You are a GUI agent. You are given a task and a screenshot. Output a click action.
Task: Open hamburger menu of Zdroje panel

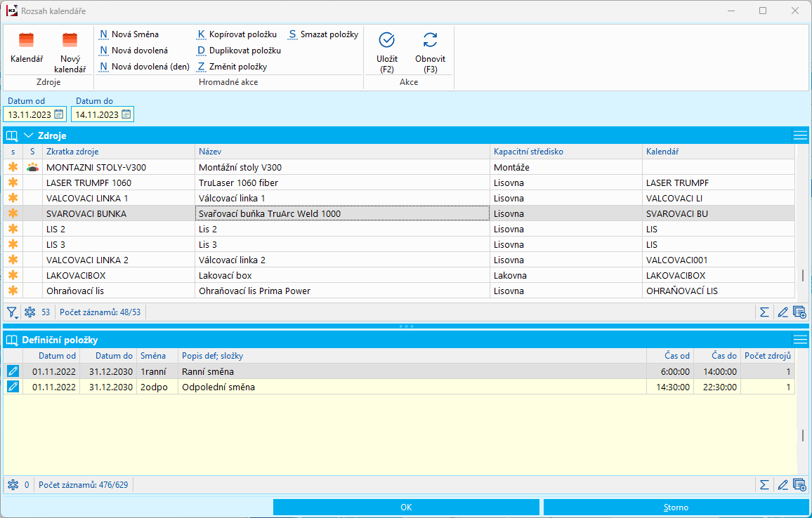tap(799, 135)
